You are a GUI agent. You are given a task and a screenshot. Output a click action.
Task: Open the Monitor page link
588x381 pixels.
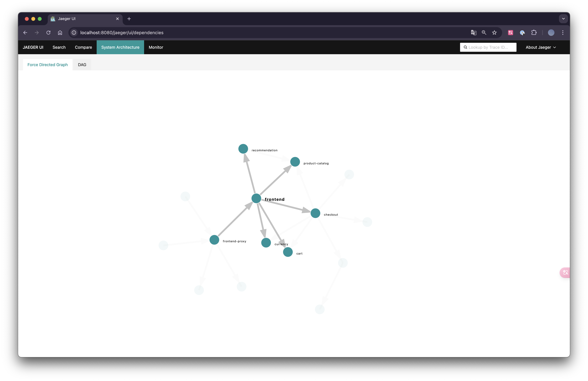pos(156,47)
